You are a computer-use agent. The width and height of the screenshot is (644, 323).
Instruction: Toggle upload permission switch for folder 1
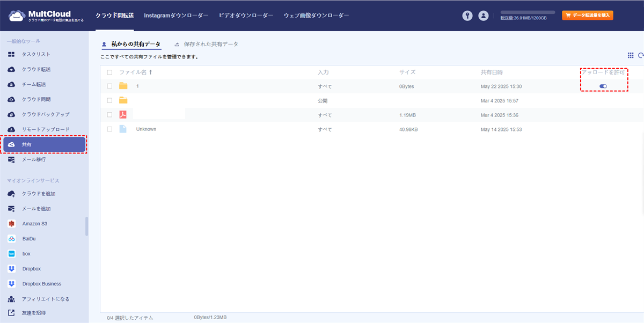pos(603,86)
